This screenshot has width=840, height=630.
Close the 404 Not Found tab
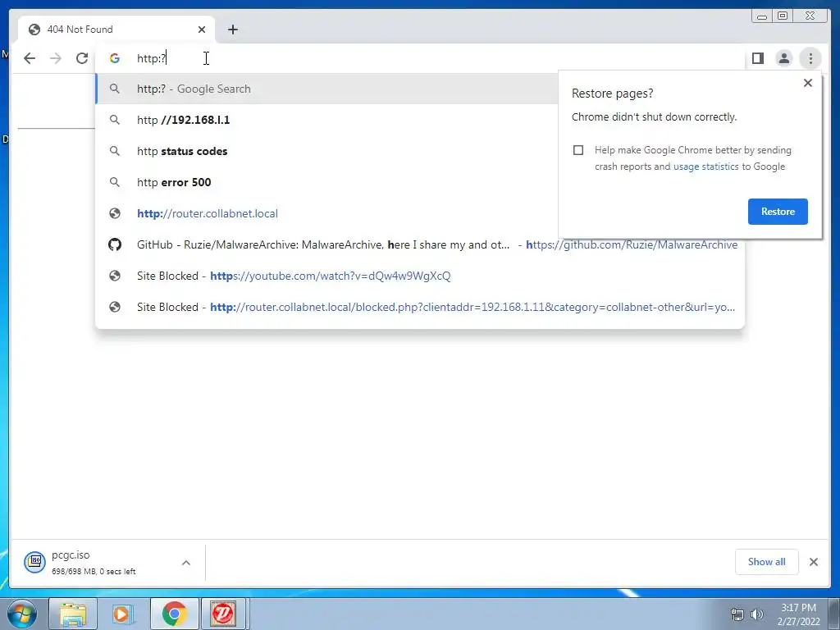tap(202, 30)
